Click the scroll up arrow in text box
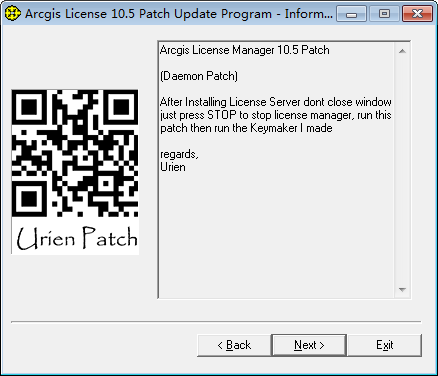The width and height of the screenshot is (438, 376). click(402, 51)
